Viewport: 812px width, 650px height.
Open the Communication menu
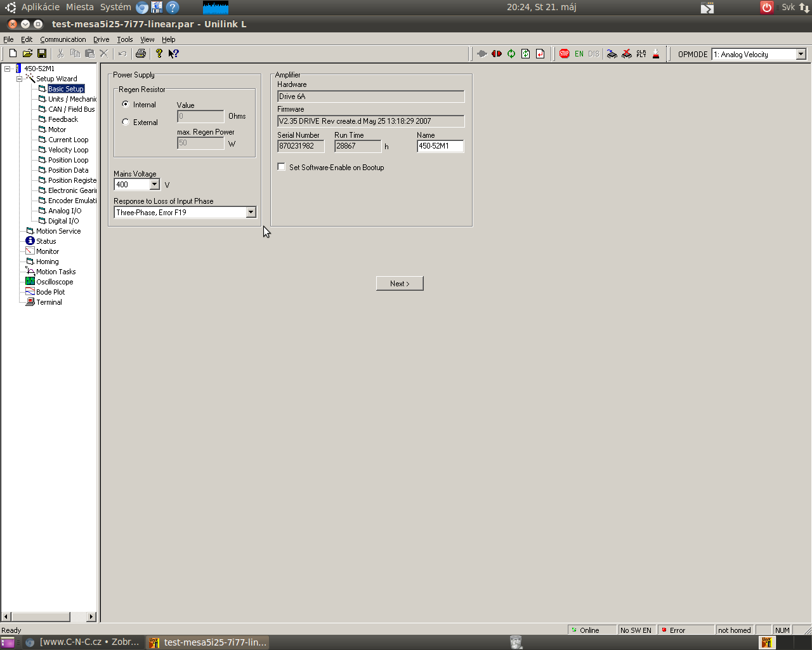(63, 39)
